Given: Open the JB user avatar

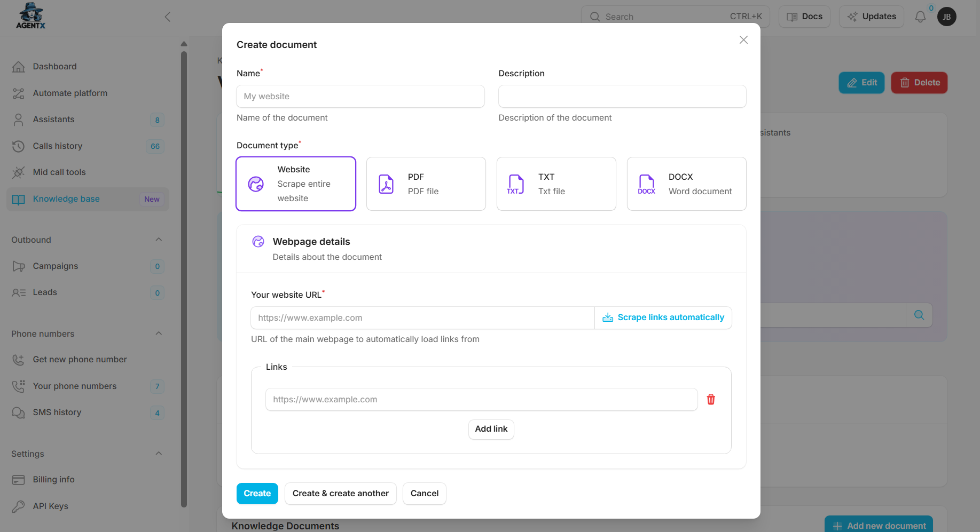Looking at the screenshot, I should pyautogui.click(x=947, y=17).
